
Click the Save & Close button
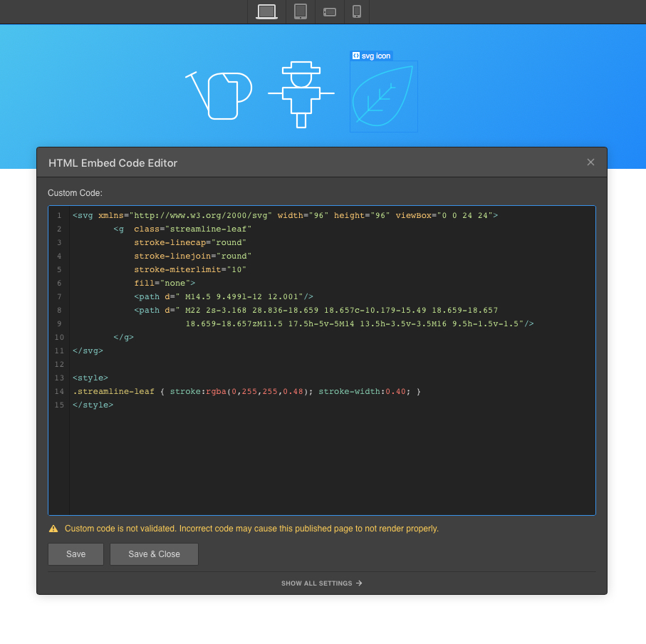click(154, 554)
